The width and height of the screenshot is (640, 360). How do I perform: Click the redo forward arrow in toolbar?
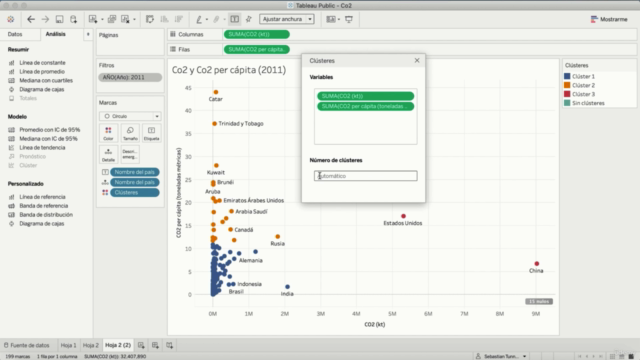(x=45, y=19)
